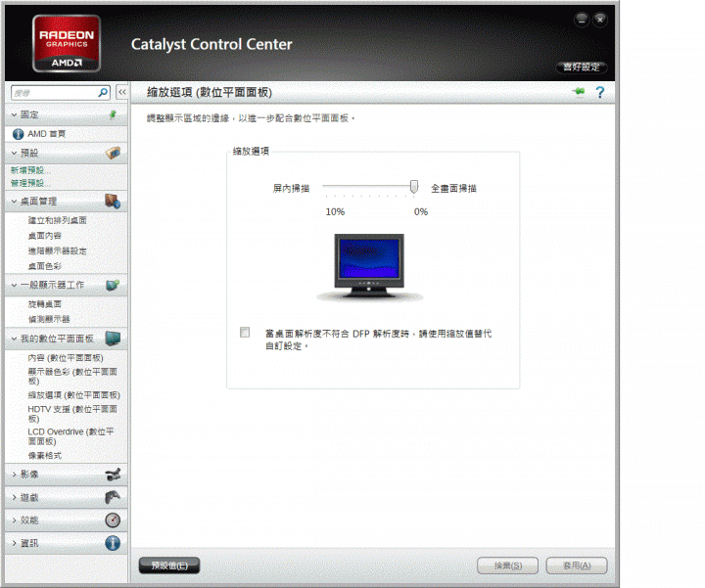Click the 預設 presets icon
This screenshot has height=588, width=705.
point(113,154)
